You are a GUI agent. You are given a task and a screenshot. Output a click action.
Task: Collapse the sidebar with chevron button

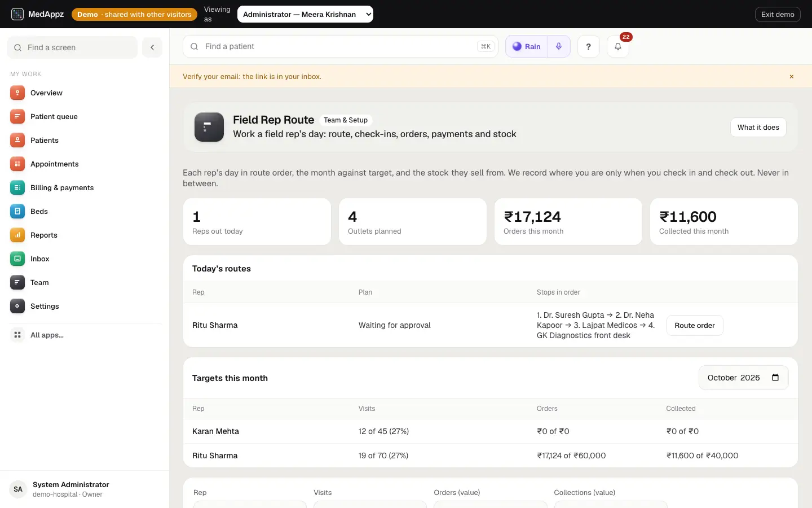[x=152, y=47]
